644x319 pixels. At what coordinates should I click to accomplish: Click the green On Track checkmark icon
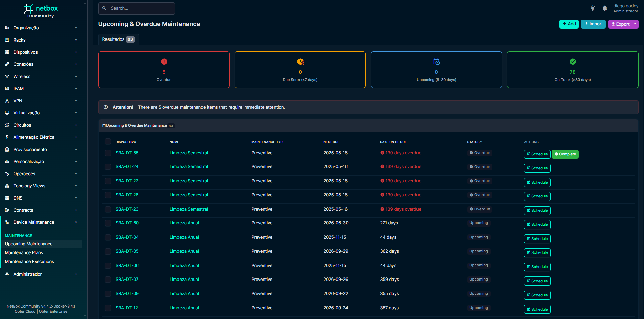pos(573,62)
